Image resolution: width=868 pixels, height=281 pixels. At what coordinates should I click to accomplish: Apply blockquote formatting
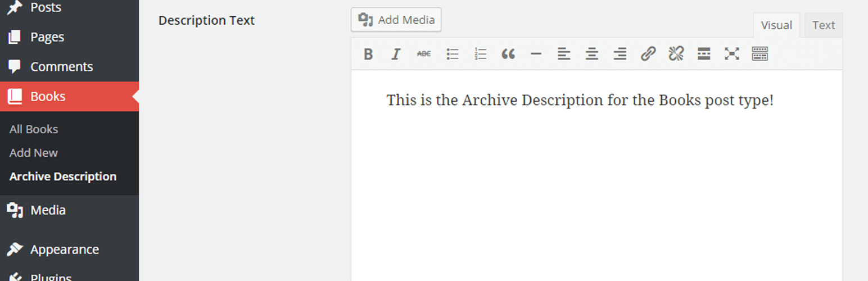pyautogui.click(x=508, y=54)
